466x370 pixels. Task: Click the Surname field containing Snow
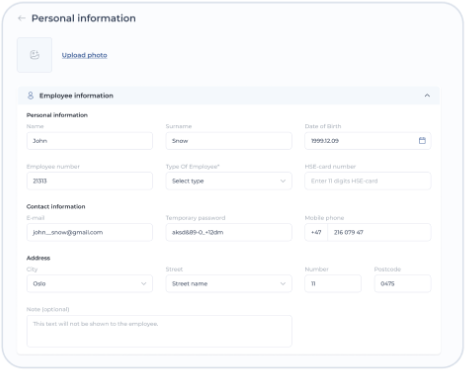coord(229,141)
